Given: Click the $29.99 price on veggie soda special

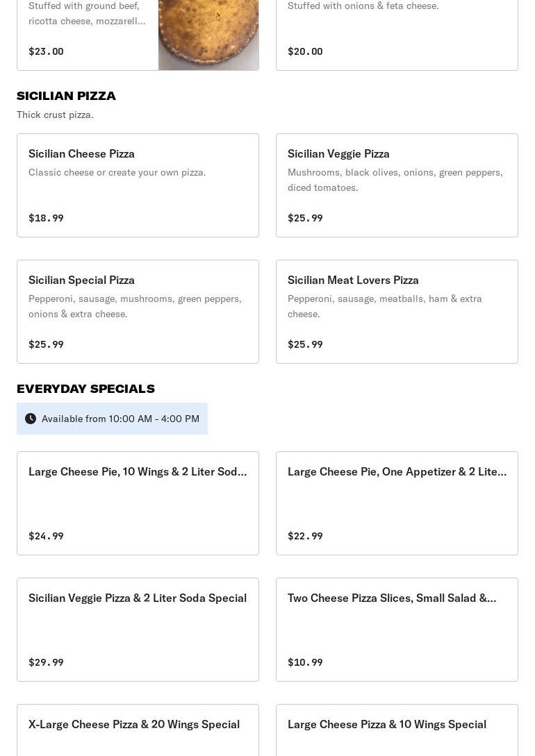Looking at the screenshot, I should tap(46, 662).
